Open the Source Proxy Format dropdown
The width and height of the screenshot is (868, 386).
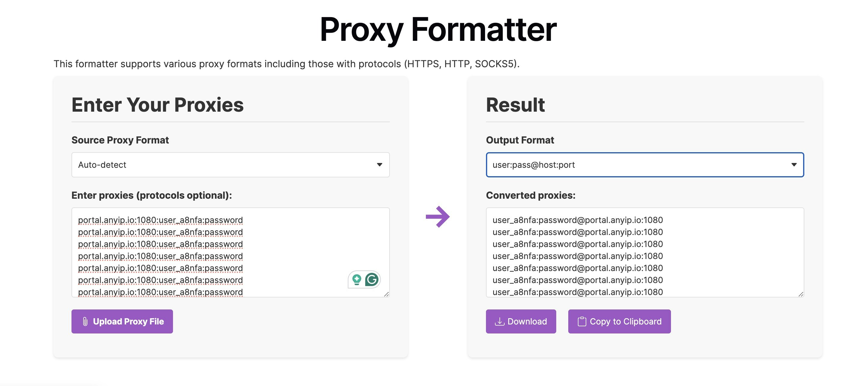pyautogui.click(x=230, y=165)
